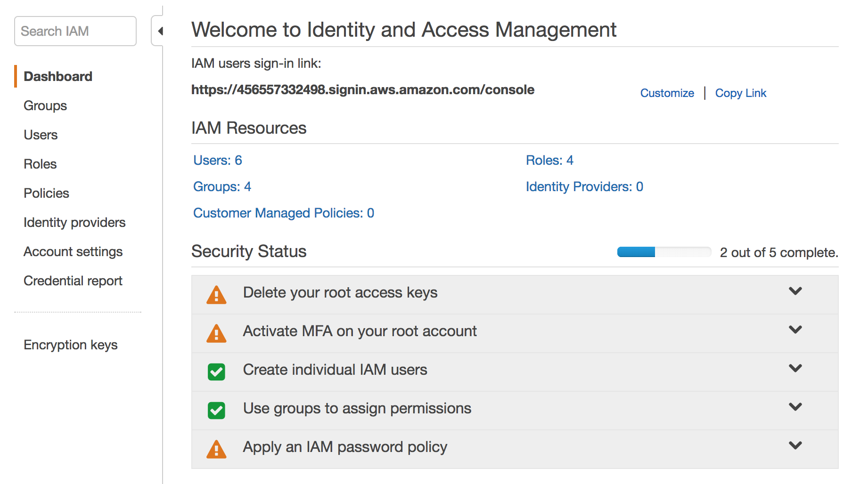This screenshot has height=484, width=868.
Task: Click the Customize sign-in link
Action: [x=667, y=93]
